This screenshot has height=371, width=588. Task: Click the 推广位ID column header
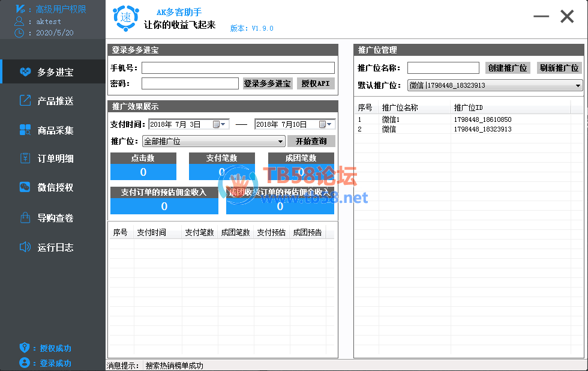[x=511, y=107]
